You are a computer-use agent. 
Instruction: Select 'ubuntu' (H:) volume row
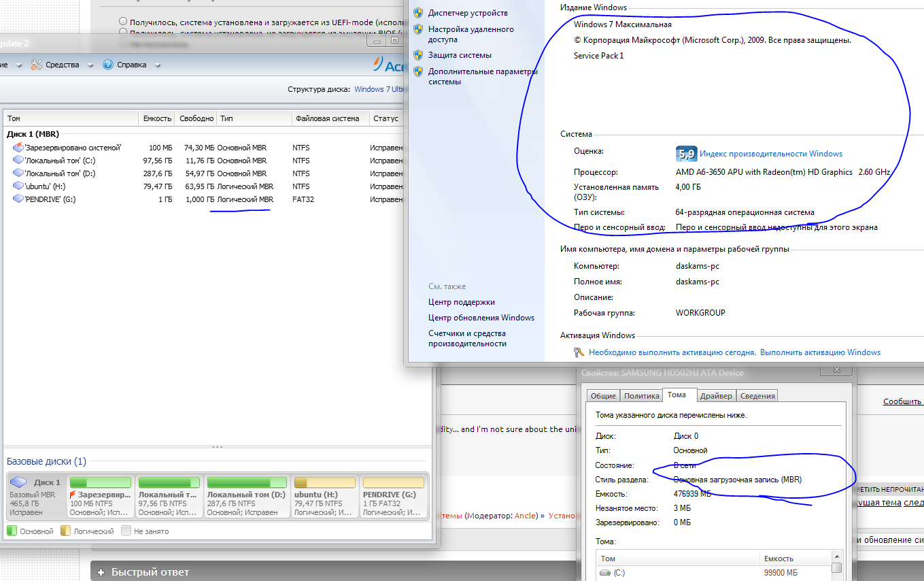[204, 186]
